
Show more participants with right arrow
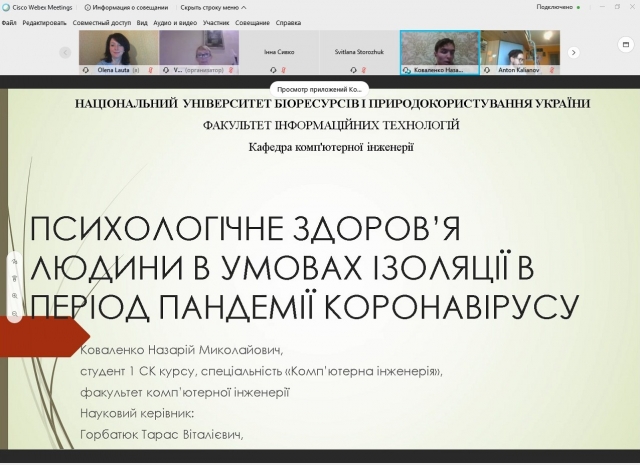[573, 52]
